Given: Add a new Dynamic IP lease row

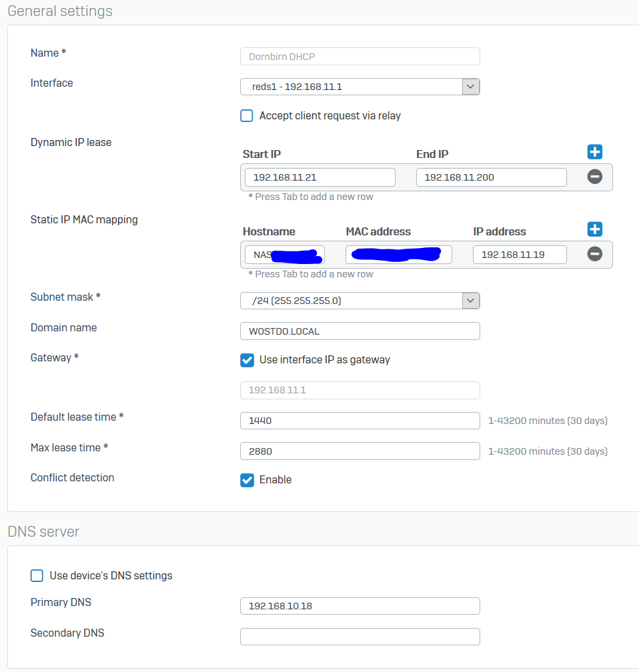Looking at the screenshot, I should 594,152.
